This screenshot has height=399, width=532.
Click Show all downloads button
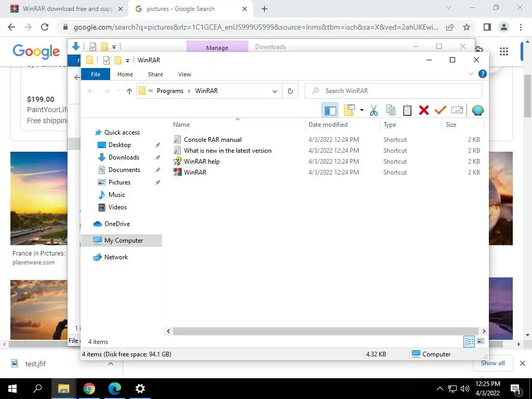493,363
